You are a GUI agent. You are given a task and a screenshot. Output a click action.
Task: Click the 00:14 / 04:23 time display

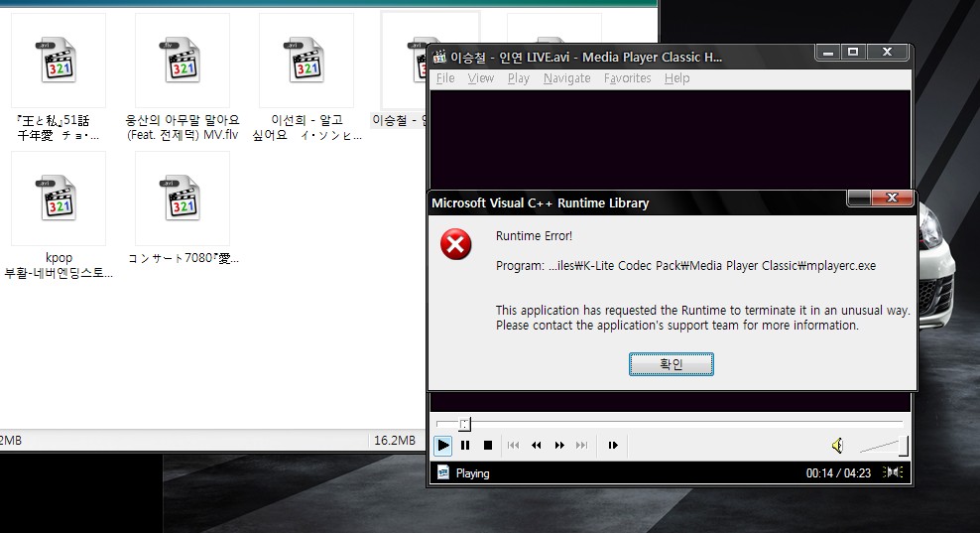point(838,472)
